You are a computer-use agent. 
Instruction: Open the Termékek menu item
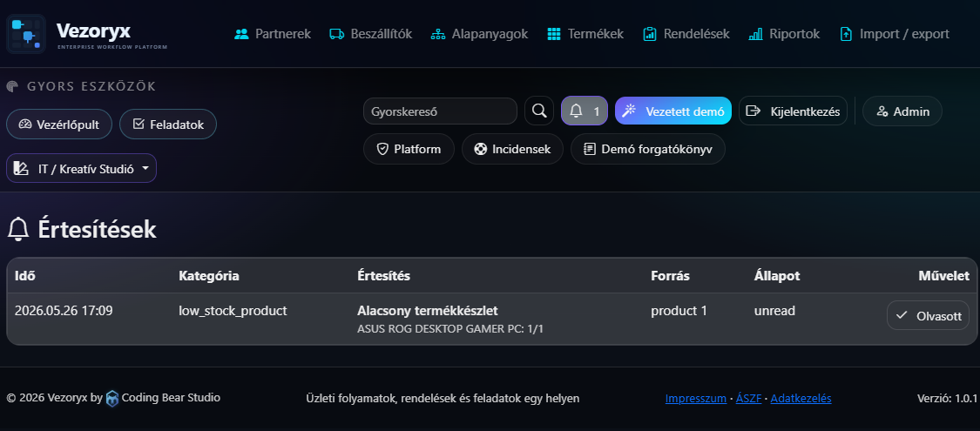coord(585,34)
